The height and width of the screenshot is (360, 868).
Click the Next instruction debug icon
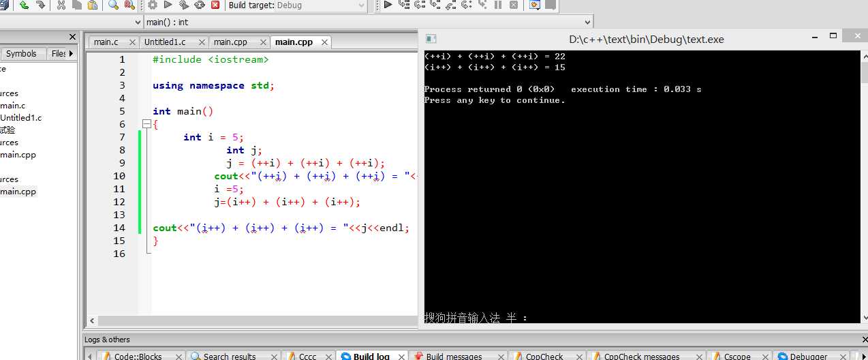467,5
